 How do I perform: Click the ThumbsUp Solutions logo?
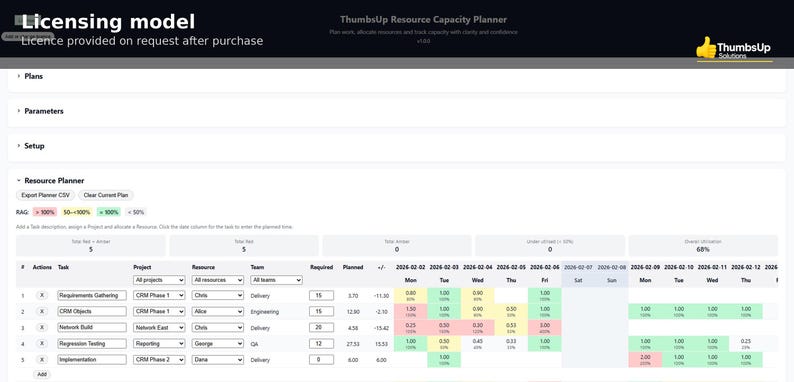point(734,49)
